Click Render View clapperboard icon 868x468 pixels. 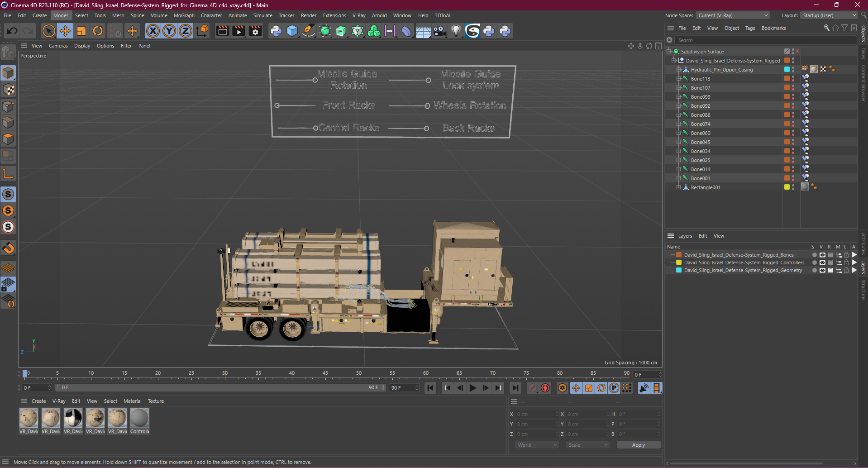222,31
